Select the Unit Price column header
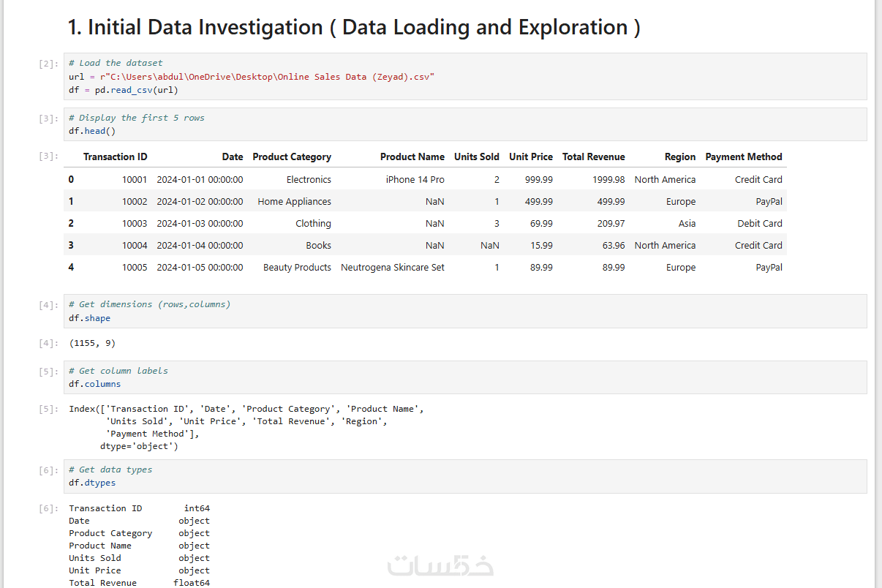Viewport: 882px width, 588px height. coord(531,157)
